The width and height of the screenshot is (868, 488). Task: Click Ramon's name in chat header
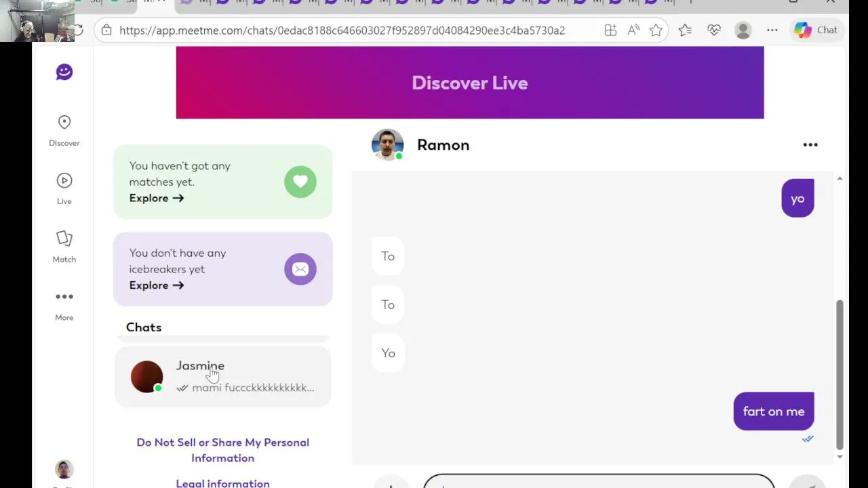point(443,145)
